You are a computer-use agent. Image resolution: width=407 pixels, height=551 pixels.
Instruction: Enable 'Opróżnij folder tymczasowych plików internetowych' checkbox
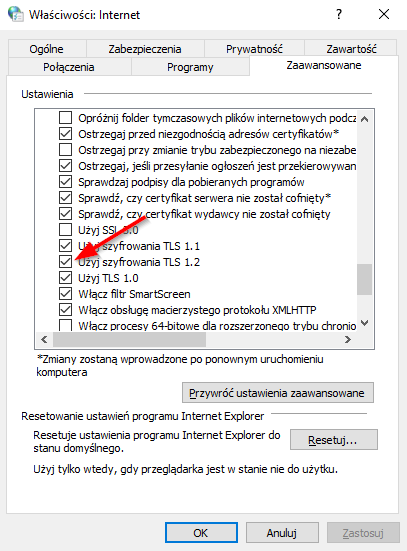click(x=65, y=118)
